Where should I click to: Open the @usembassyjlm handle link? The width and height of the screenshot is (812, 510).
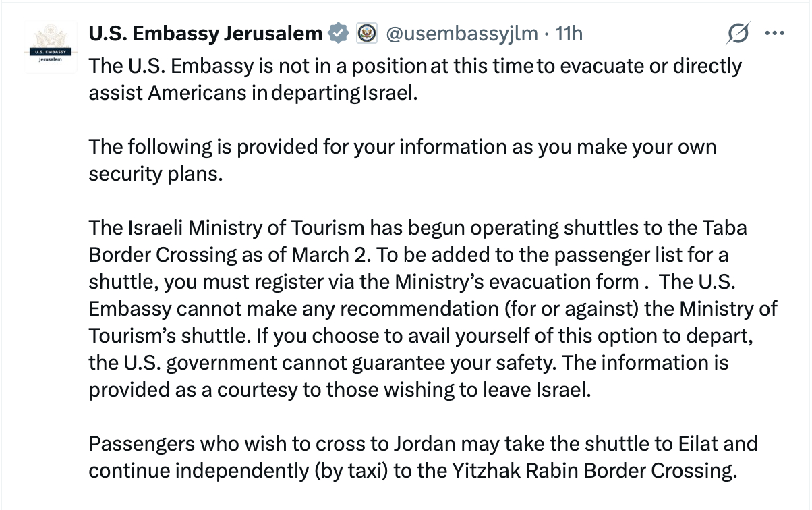tap(461, 32)
